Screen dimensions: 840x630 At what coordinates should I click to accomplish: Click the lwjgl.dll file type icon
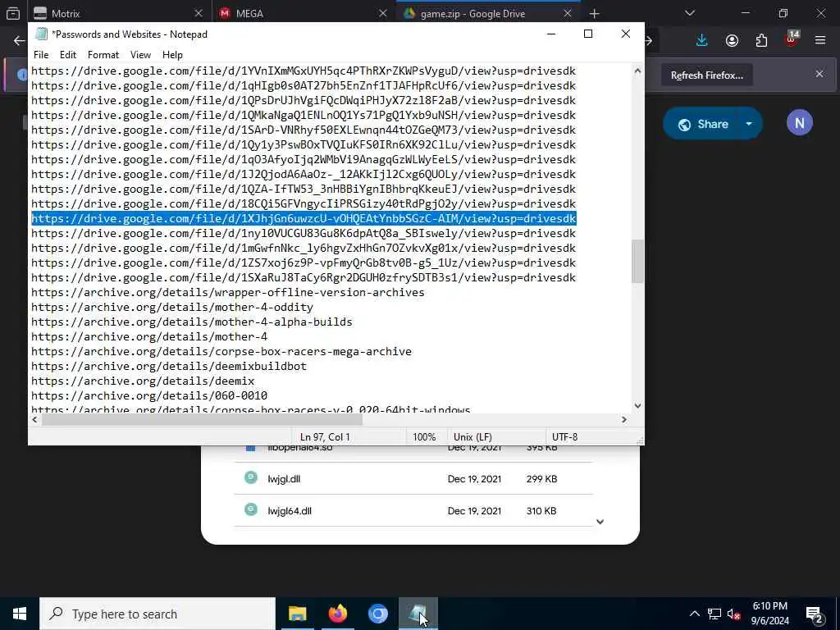(x=251, y=477)
